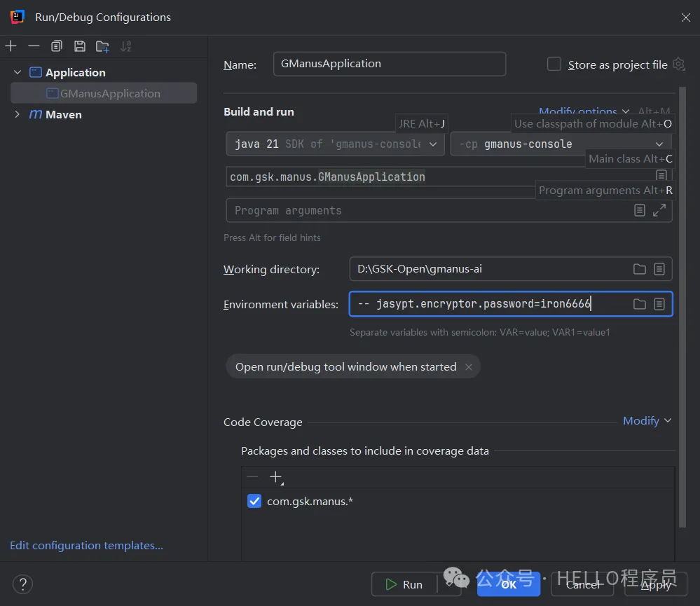Click the IntelliJ IDEA logo in the title bar
This screenshot has height=606, width=700.
pyautogui.click(x=18, y=17)
